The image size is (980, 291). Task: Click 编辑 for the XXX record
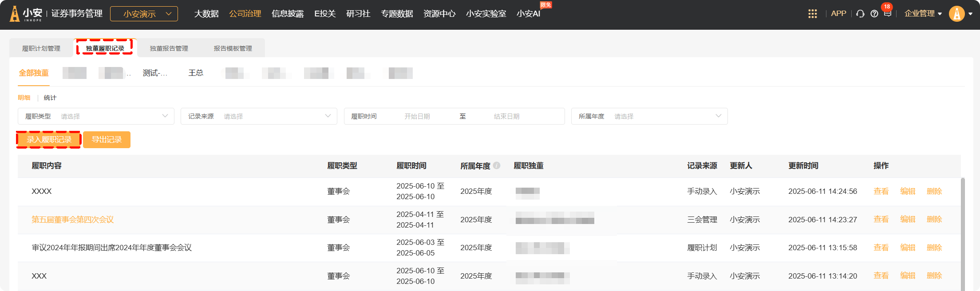pos(908,275)
